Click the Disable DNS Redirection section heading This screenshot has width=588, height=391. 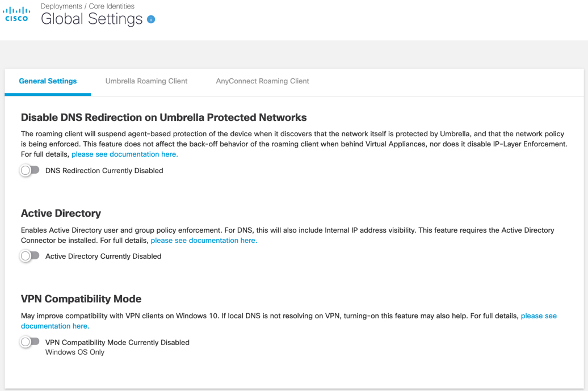click(163, 117)
